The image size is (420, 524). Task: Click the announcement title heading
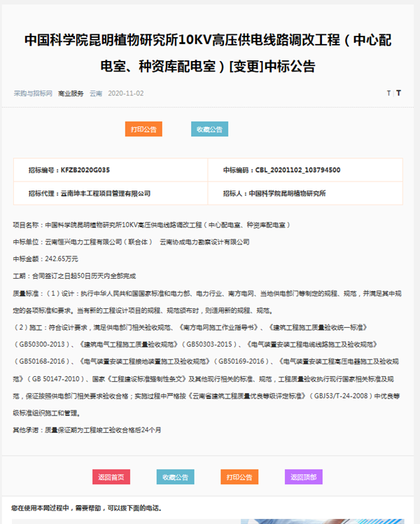(x=208, y=53)
